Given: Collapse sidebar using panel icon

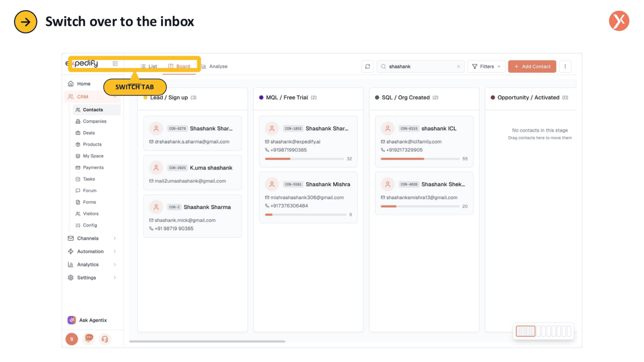Looking at the screenshot, I should point(115,64).
